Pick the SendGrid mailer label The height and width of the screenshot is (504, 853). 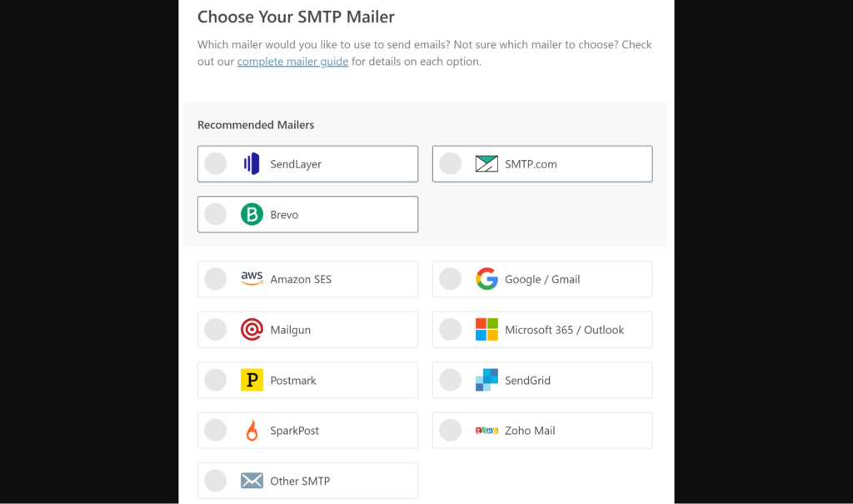coord(527,381)
